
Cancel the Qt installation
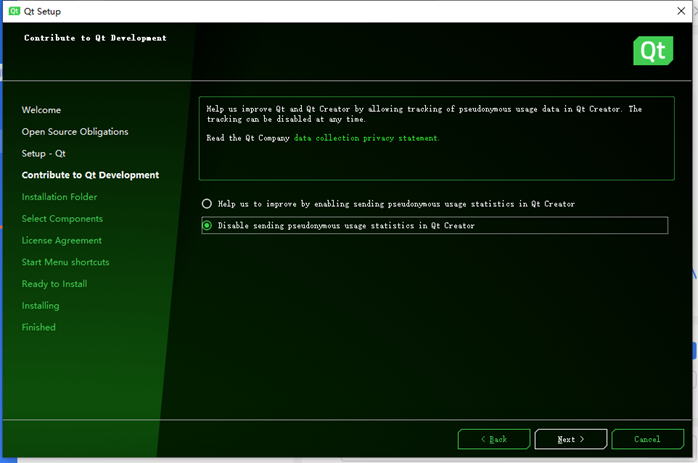click(648, 439)
